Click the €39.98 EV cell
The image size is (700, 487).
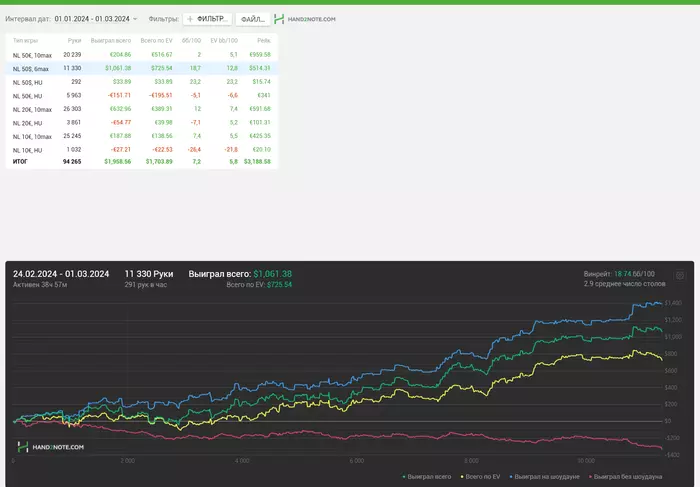pyautogui.click(x=163, y=122)
